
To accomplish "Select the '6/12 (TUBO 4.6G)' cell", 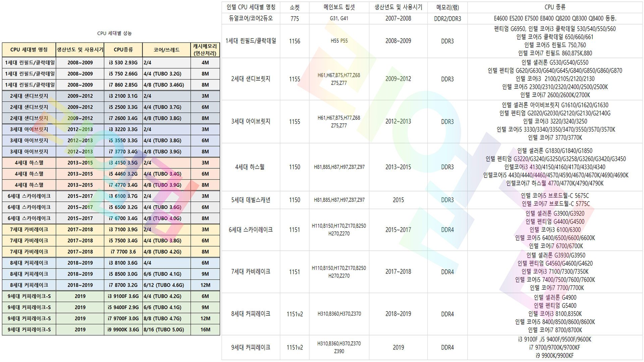I will coord(166,285).
